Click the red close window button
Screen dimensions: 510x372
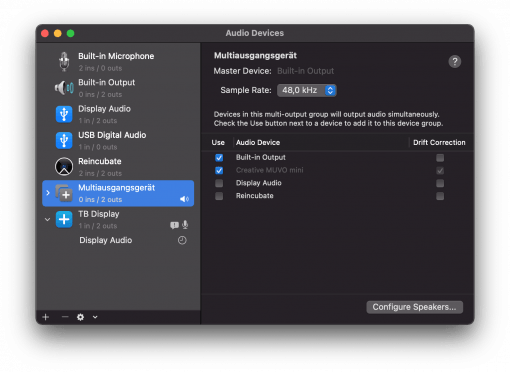pyautogui.click(x=45, y=33)
